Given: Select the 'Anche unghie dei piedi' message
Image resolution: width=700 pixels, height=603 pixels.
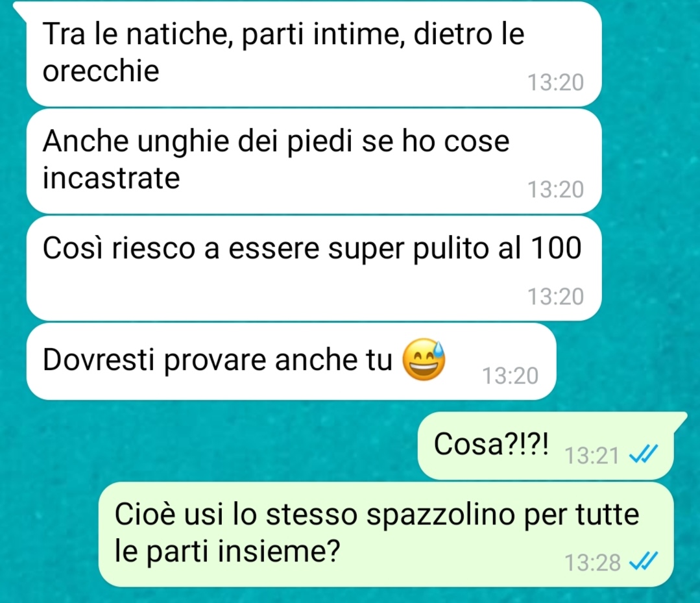Looking at the screenshot, I should pos(314,161).
